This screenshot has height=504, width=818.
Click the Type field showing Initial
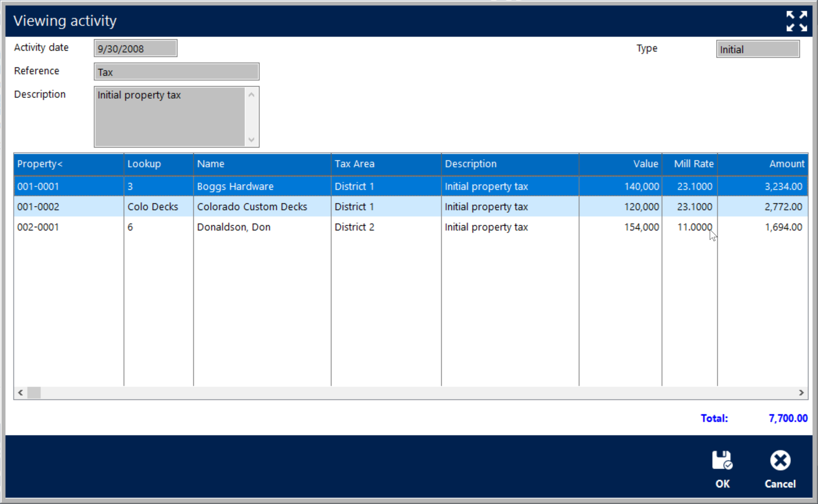pyautogui.click(x=758, y=49)
